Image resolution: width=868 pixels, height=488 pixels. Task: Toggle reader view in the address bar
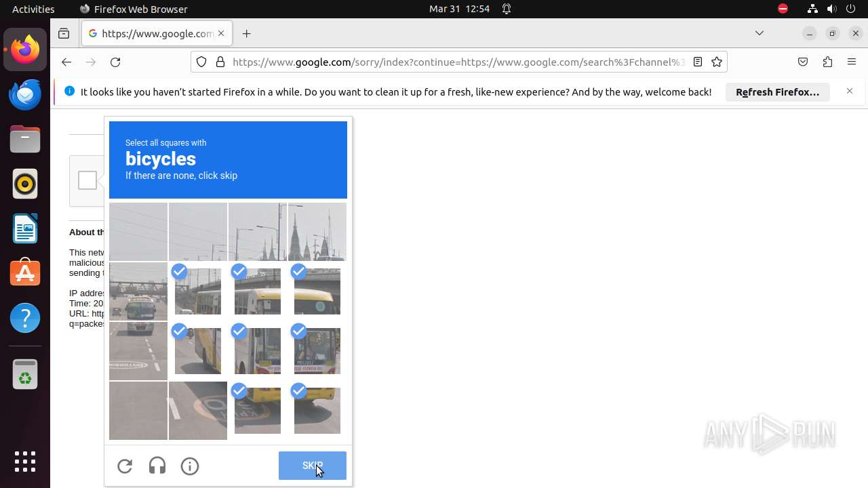697,62
